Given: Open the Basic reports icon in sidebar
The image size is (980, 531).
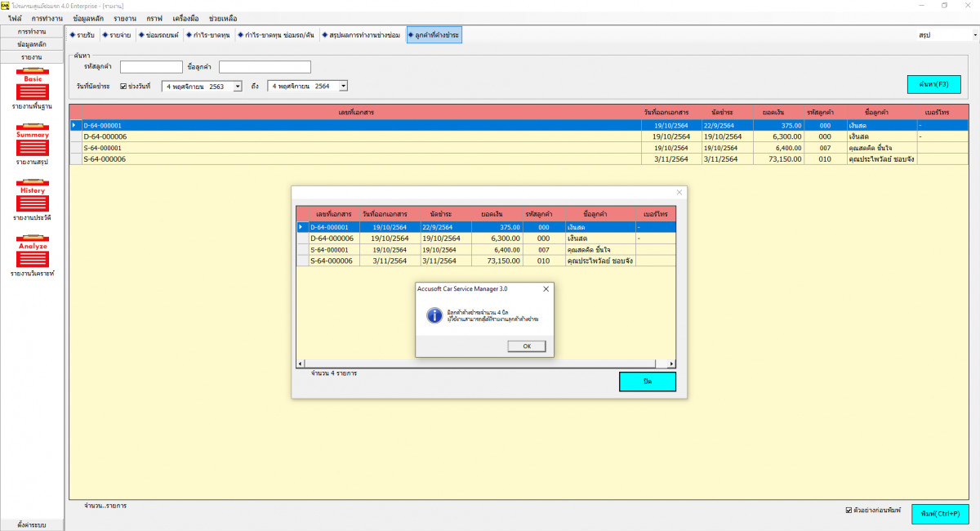Looking at the screenshot, I should 32,85.
